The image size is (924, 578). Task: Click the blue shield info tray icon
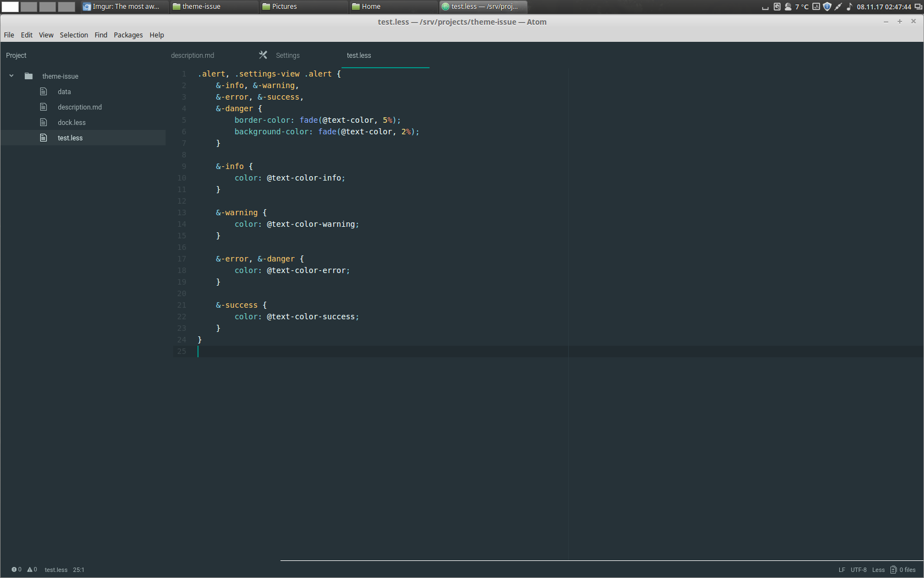pos(827,7)
